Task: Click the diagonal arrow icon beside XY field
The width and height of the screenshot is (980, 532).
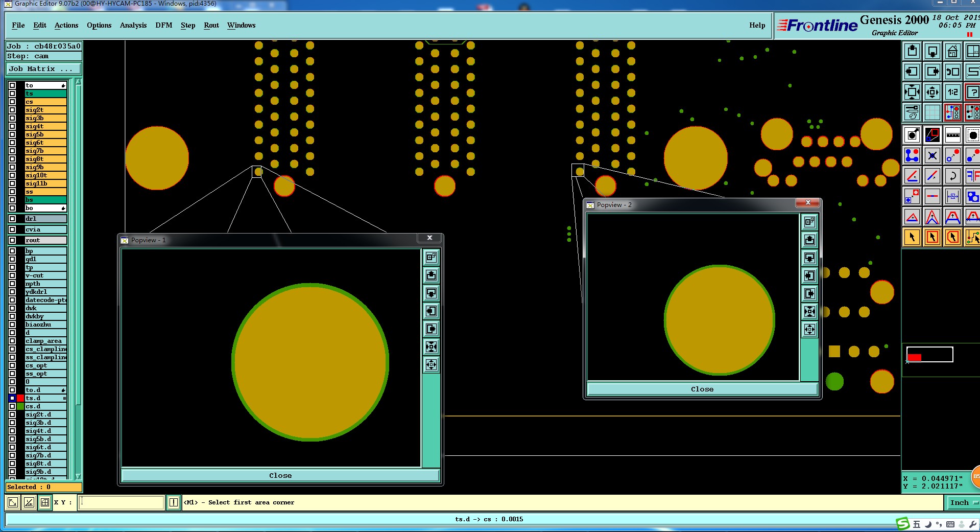Action: pyautogui.click(x=13, y=502)
